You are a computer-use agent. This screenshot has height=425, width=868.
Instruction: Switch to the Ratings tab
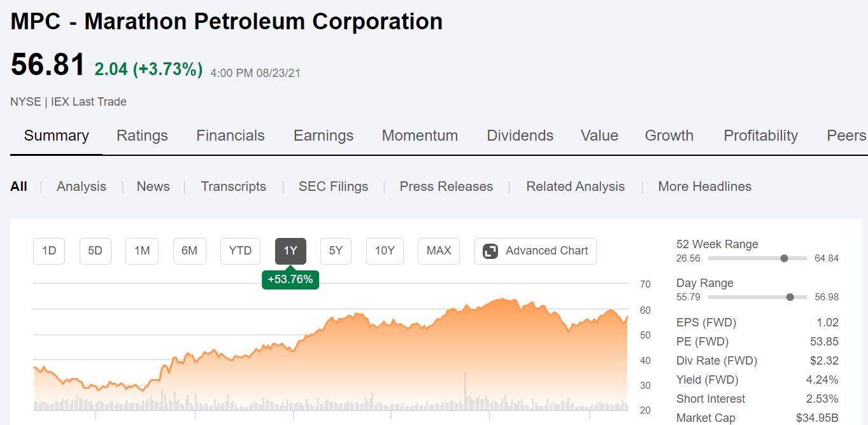point(142,135)
